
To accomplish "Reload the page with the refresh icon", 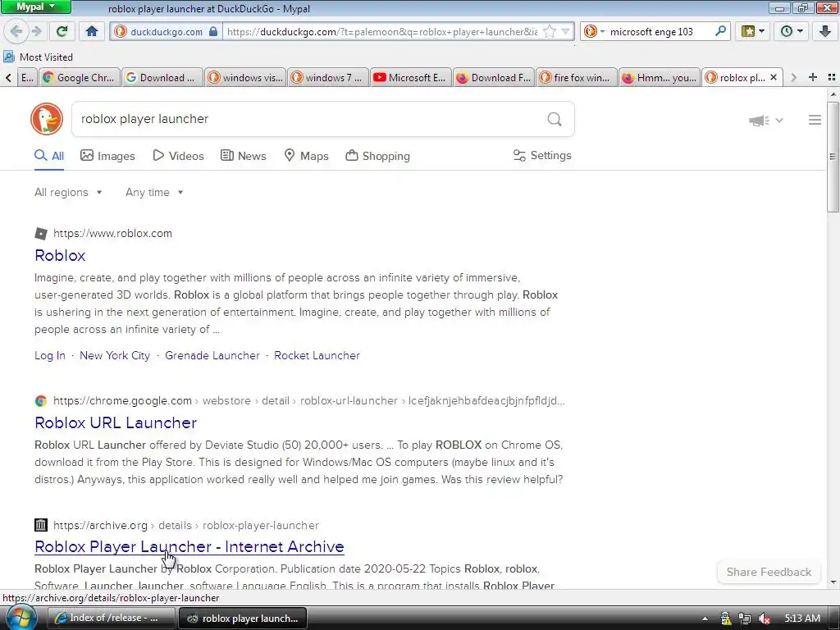I will (62, 31).
